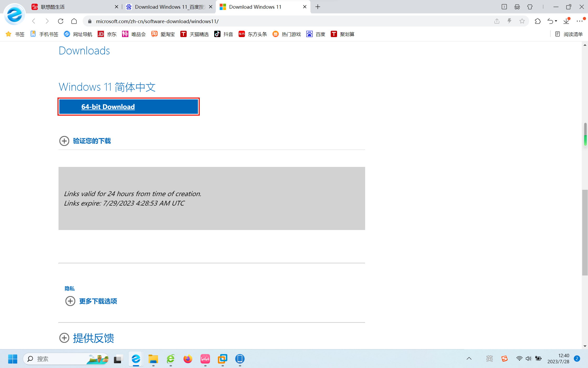Screen dimensions: 588x368
Task: Click the browser refresh icon
Action: (x=61, y=21)
